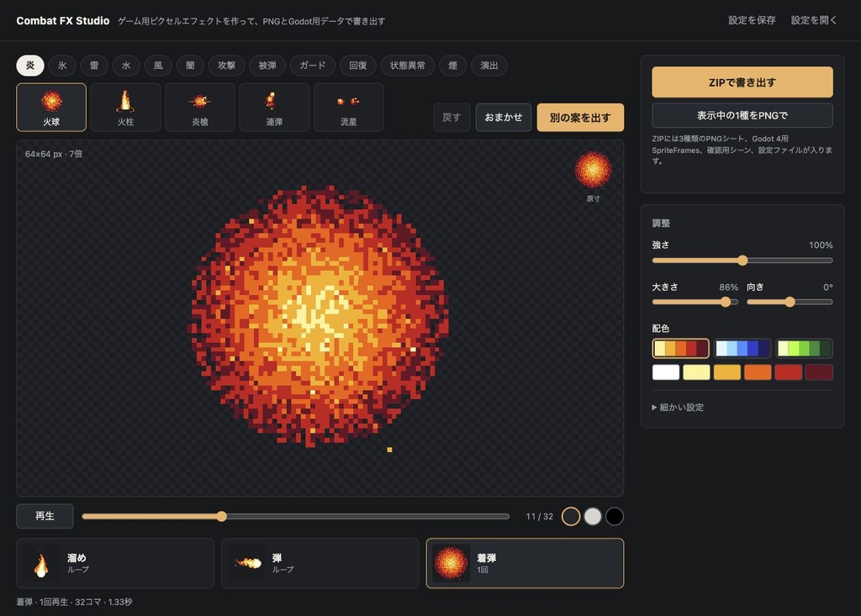Switch to the 炎 fire category tab
861x616 pixels.
click(30, 66)
